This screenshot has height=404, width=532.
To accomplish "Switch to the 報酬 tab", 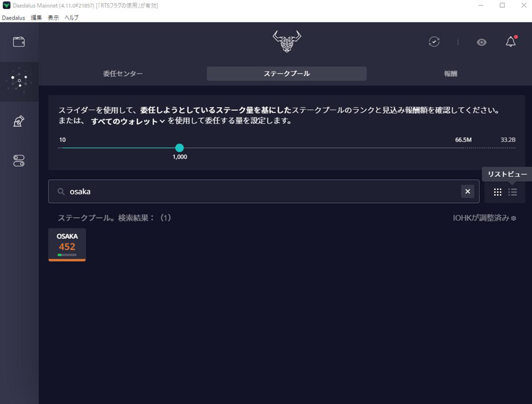I will pyautogui.click(x=450, y=74).
